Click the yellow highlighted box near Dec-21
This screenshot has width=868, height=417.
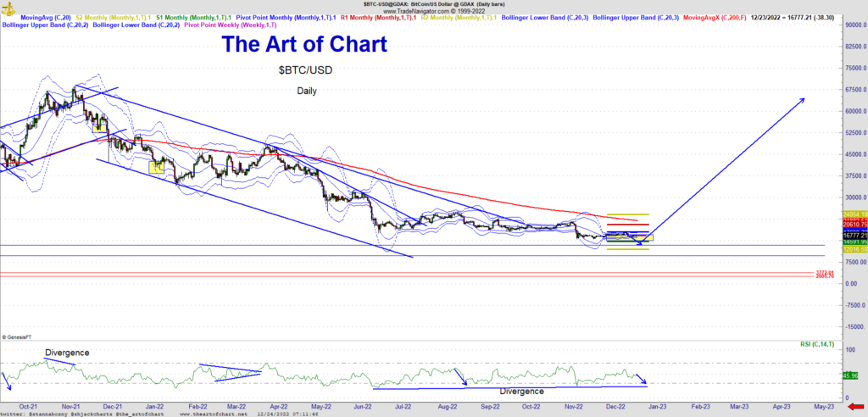[x=100, y=126]
